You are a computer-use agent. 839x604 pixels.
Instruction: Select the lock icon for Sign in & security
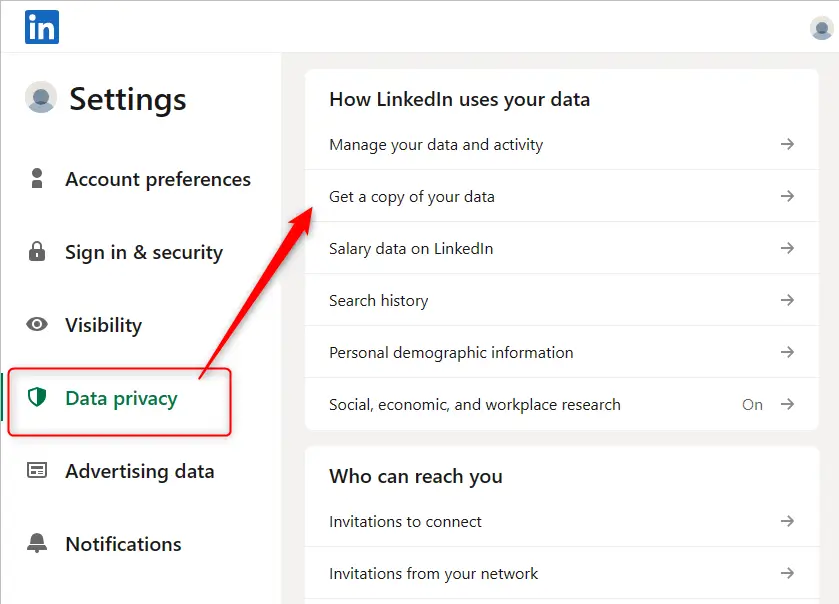pos(38,252)
